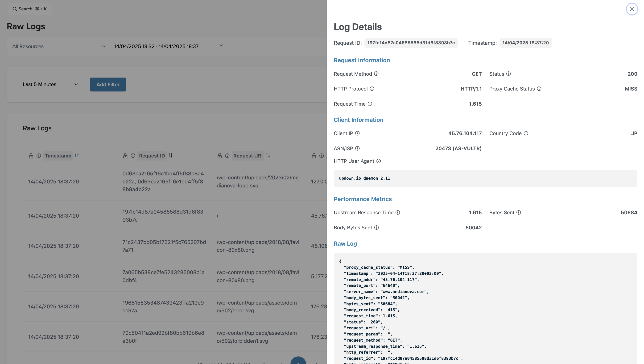
Task: Open the Search box
Action: pyautogui.click(x=29, y=9)
